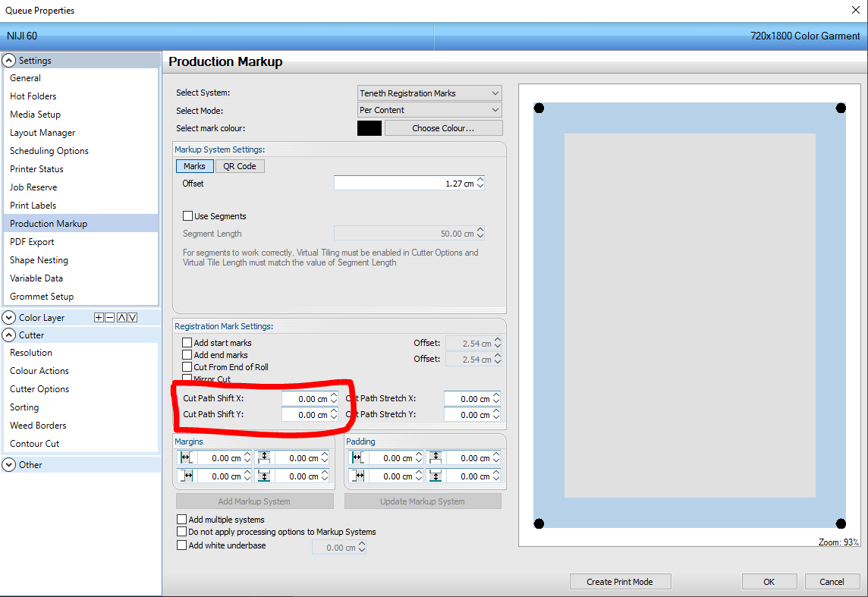This screenshot has height=597, width=868.
Task: Click the Create Print Mode button
Action: click(620, 581)
